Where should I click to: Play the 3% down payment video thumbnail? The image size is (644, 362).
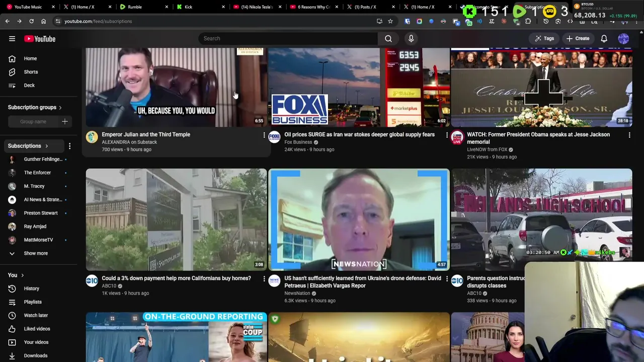[x=176, y=220]
